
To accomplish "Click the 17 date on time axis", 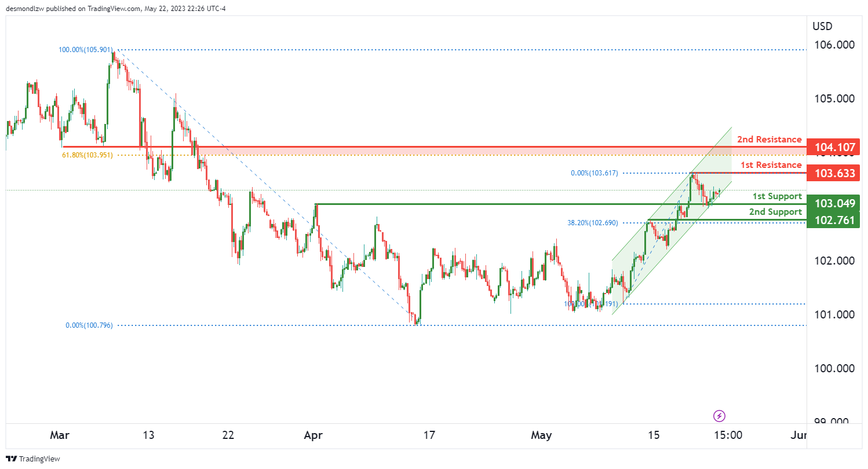I will [x=429, y=435].
